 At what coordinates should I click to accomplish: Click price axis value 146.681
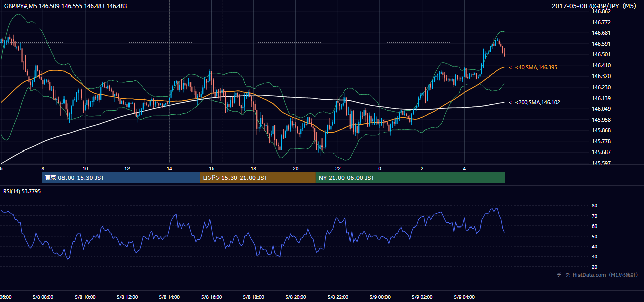(601, 33)
